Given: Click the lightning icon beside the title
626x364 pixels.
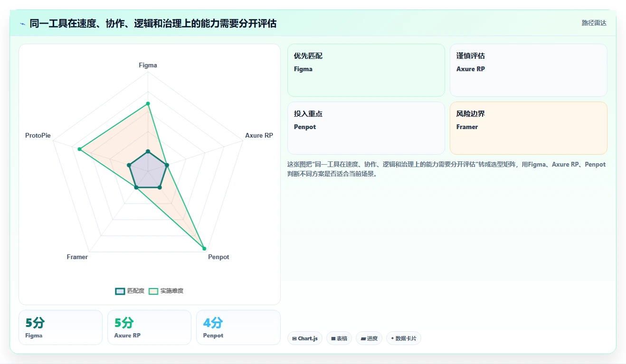Looking at the screenshot, I should click(x=22, y=23).
